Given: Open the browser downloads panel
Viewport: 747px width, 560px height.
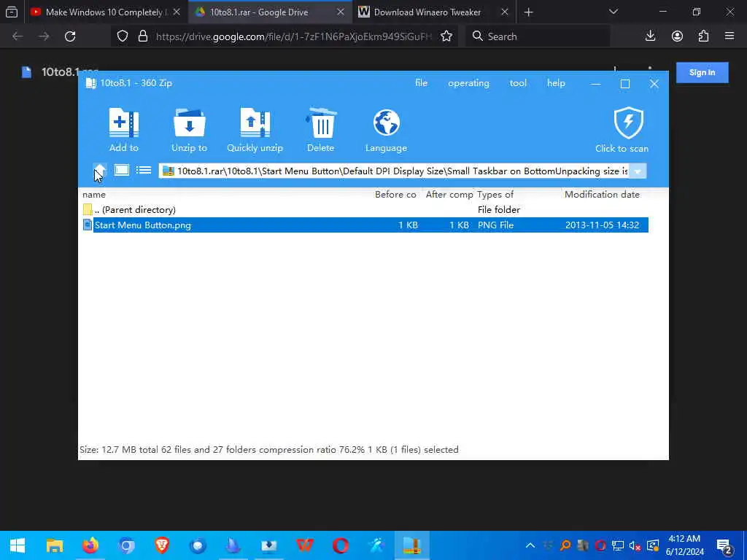Looking at the screenshot, I should 650,36.
